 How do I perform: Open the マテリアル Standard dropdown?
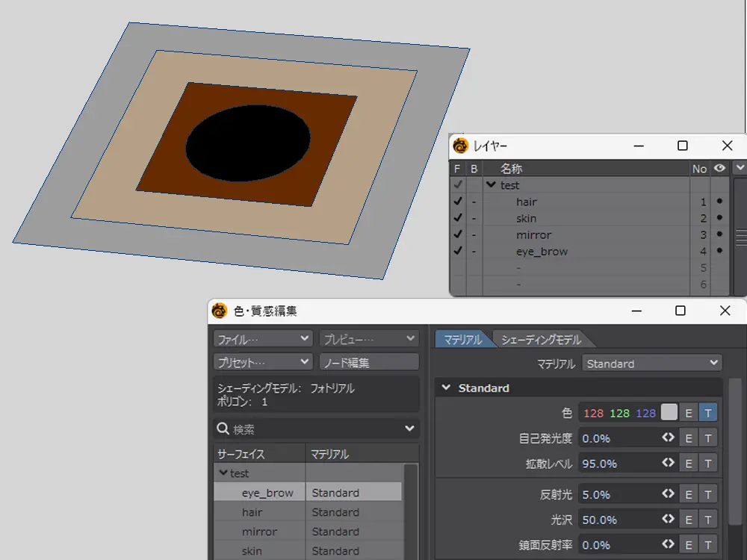point(651,364)
